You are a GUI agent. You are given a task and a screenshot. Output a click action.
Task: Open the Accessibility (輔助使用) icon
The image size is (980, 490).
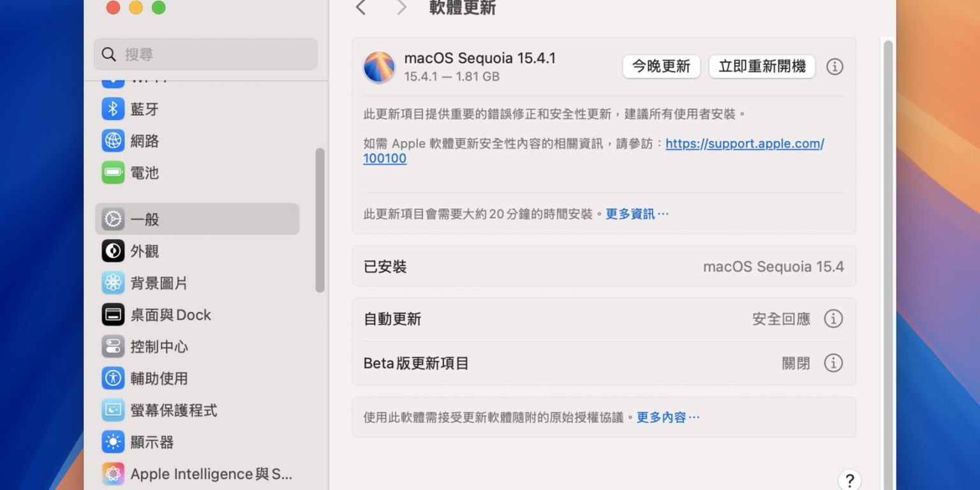[x=113, y=378]
